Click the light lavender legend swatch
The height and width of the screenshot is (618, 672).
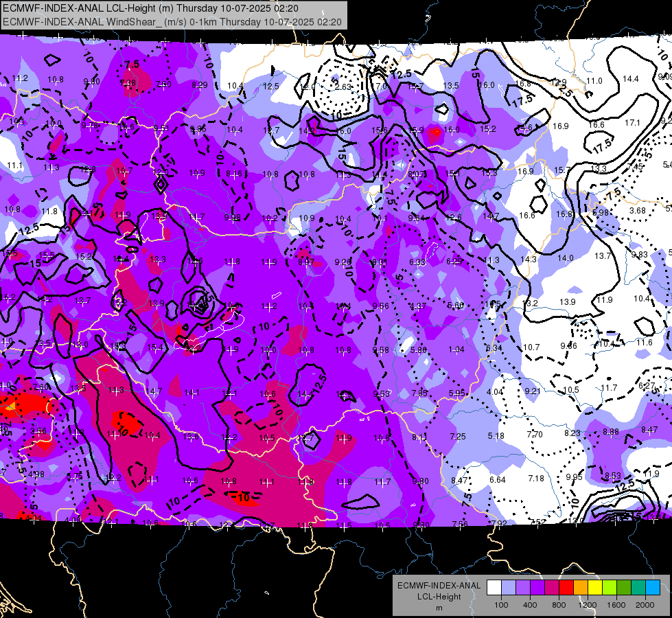(x=509, y=588)
